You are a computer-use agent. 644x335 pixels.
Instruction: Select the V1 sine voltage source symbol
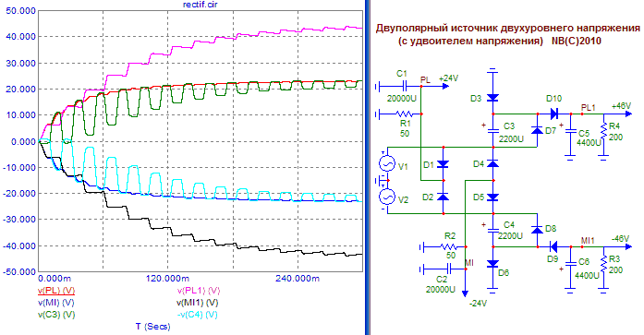coord(387,164)
